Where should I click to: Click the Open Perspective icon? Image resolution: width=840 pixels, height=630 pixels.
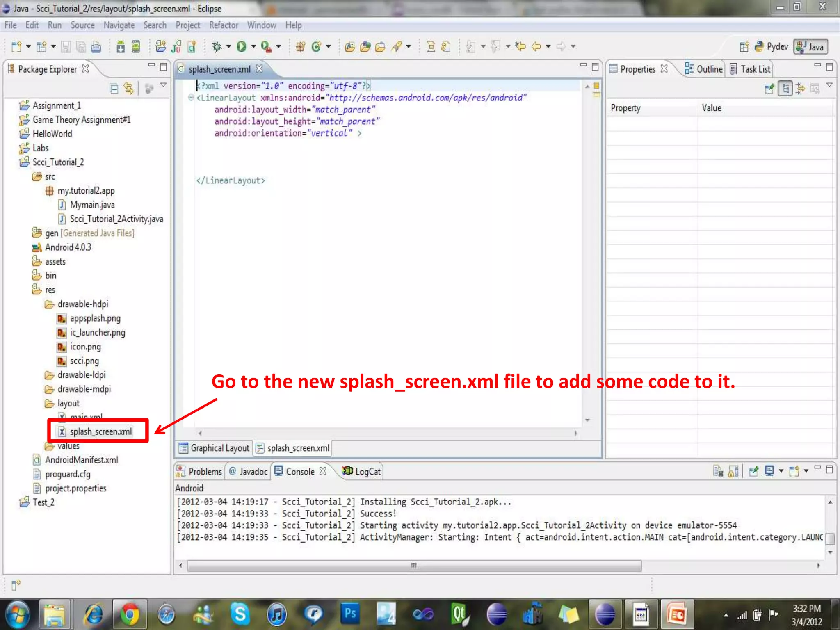(744, 47)
